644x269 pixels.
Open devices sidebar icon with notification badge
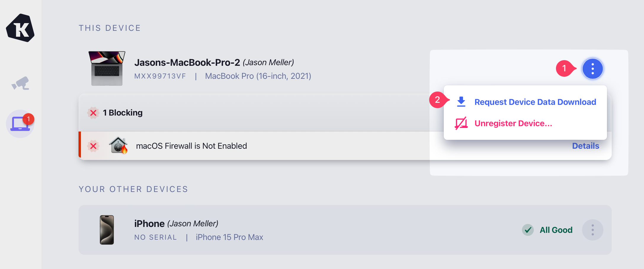click(x=20, y=124)
